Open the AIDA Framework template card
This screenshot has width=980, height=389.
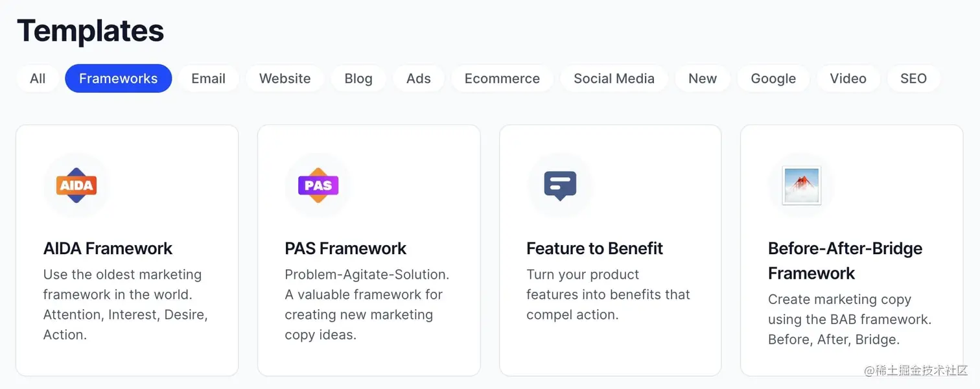point(127,250)
